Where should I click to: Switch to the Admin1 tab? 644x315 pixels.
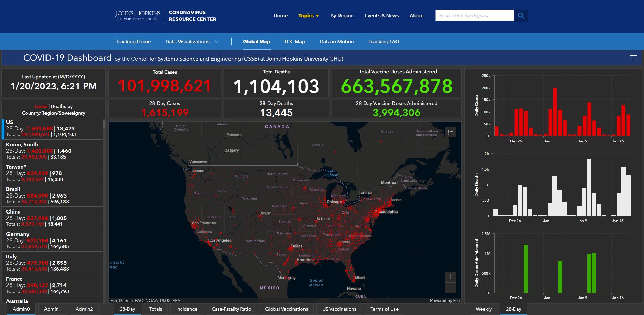pyautogui.click(x=53, y=309)
